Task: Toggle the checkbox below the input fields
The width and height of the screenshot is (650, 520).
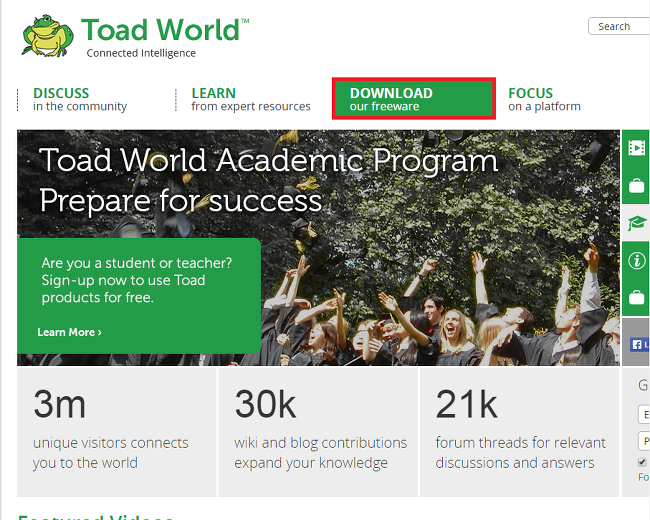Action: pos(642,462)
